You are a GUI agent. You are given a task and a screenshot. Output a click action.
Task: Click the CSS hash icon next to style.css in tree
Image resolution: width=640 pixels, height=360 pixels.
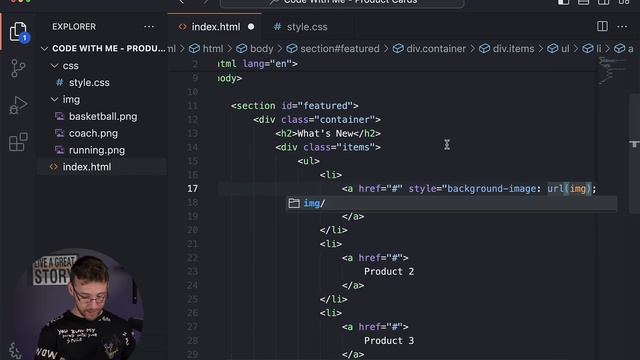point(60,82)
